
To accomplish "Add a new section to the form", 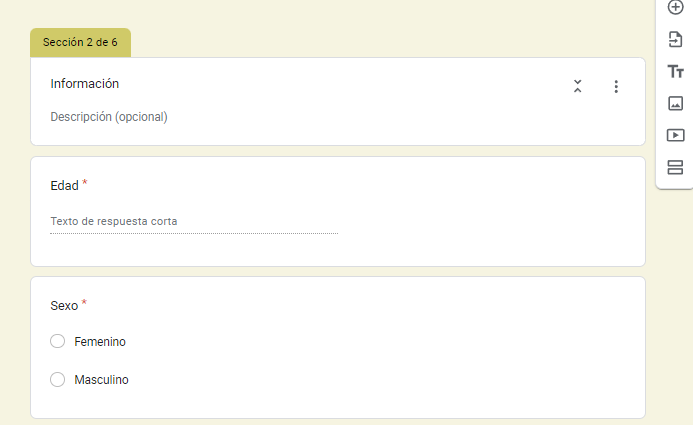I will [675, 167].
